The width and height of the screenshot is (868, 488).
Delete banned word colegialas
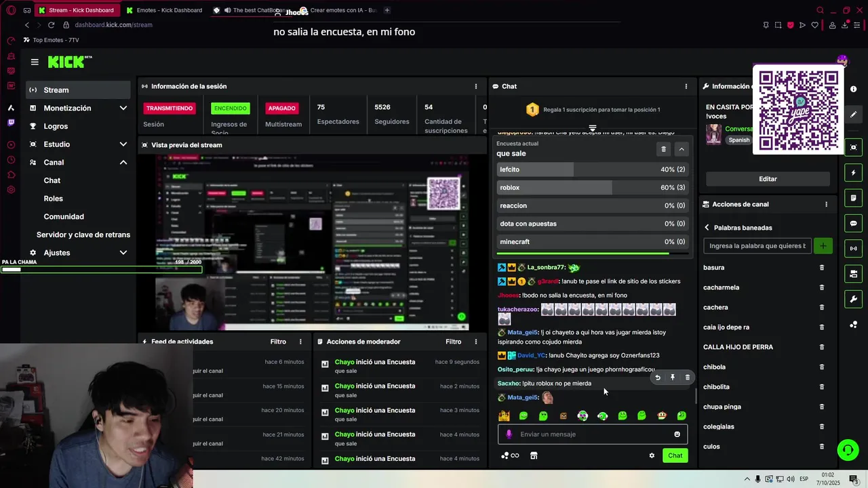click(x=822, y=426)
